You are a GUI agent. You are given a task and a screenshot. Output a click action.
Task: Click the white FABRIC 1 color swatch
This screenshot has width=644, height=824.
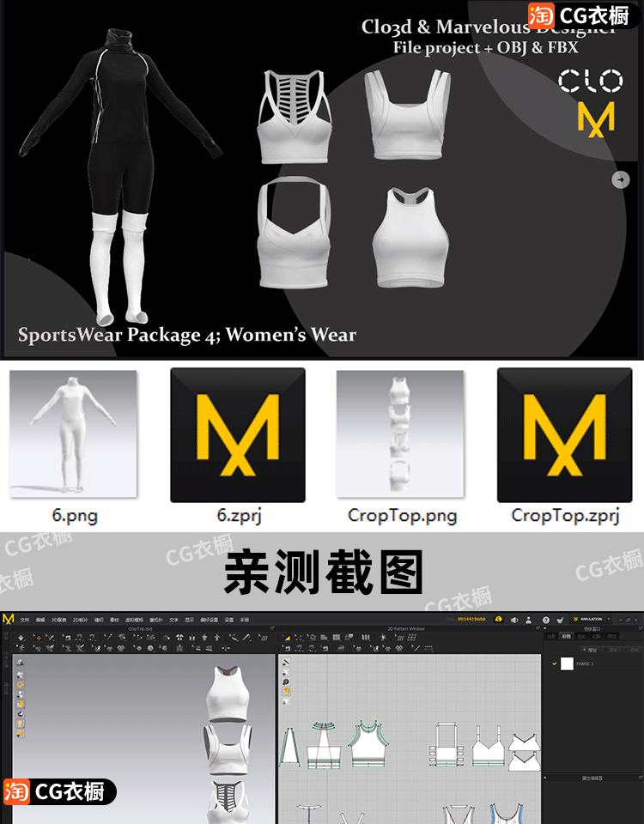tap(567, 663)
